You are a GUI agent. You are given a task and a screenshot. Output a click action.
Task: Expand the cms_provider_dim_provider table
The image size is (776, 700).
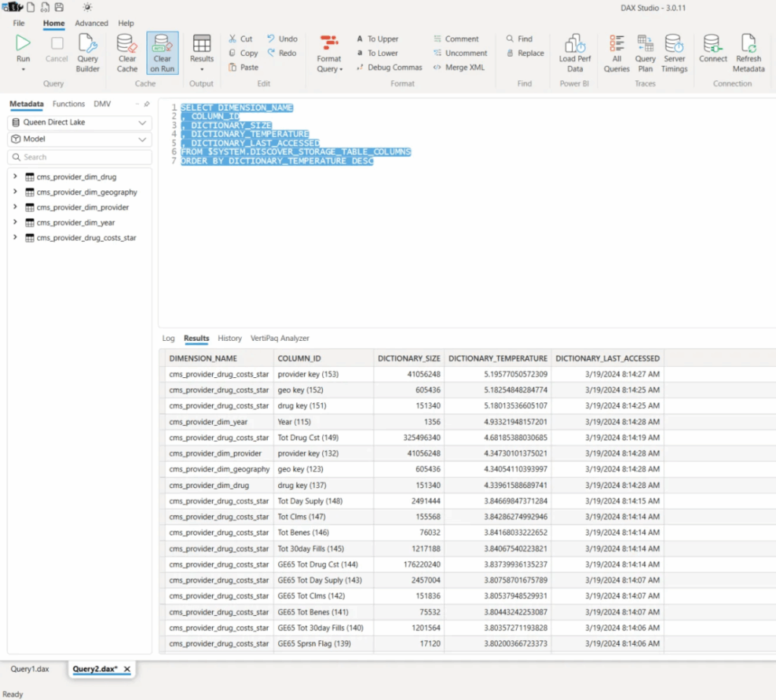(15, 207)
